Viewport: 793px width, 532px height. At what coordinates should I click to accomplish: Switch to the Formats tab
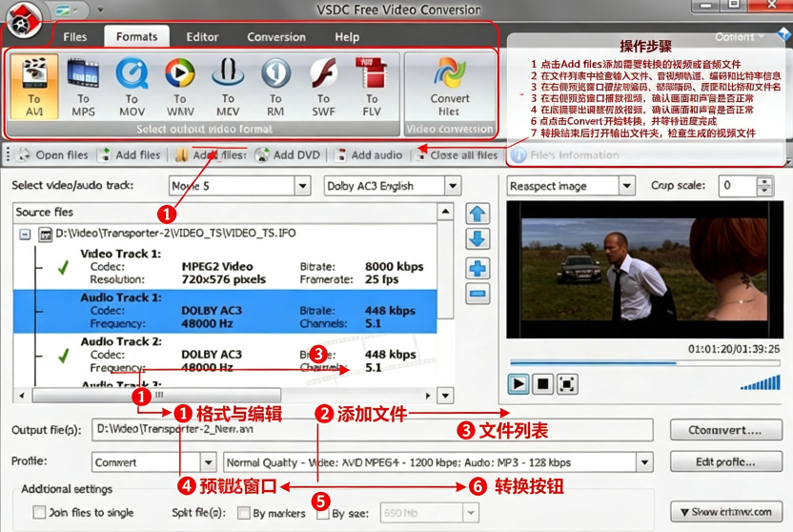[136, 36]
